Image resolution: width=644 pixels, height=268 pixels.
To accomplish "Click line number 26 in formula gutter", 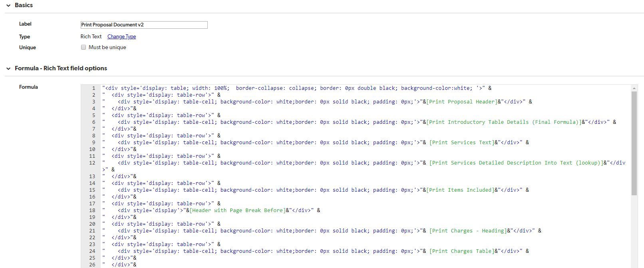I will [92, 265].
